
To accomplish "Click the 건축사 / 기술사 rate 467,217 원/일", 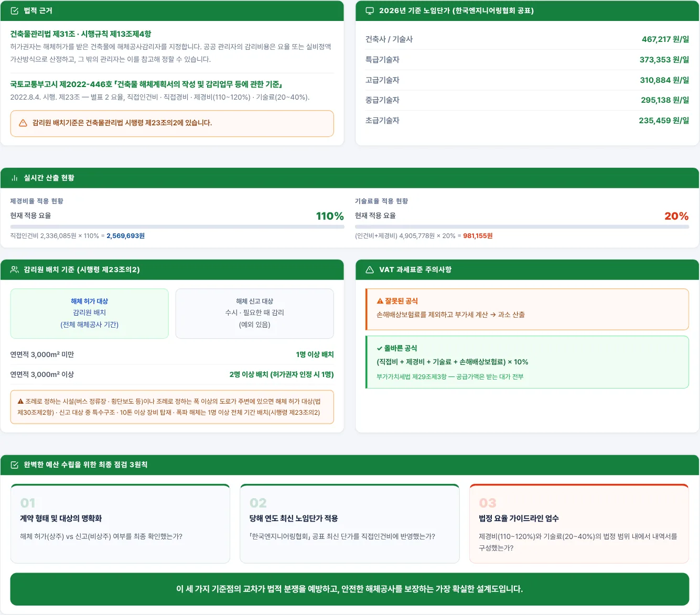I will 665,39.
